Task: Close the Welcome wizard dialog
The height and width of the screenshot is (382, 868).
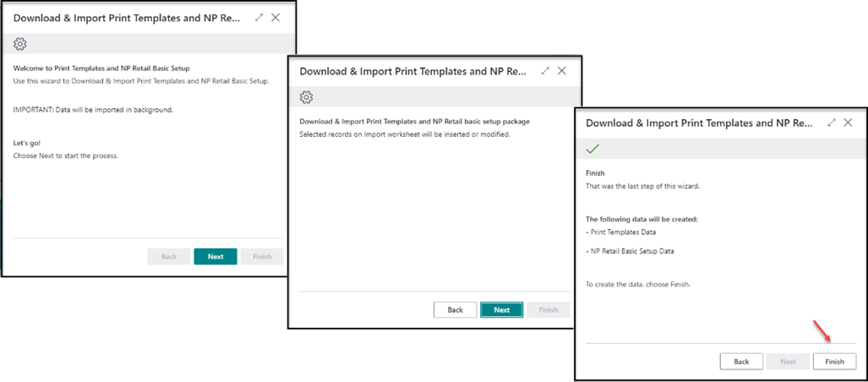Action: [x=276, y=18]
